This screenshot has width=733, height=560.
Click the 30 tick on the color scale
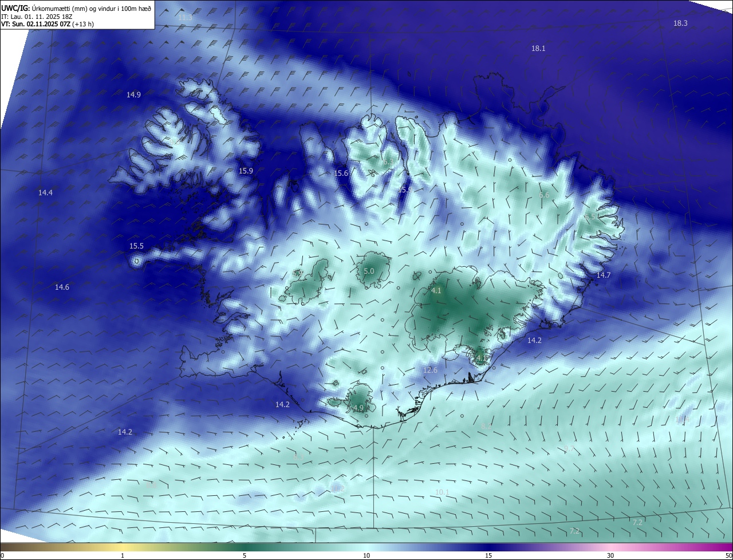610,555
